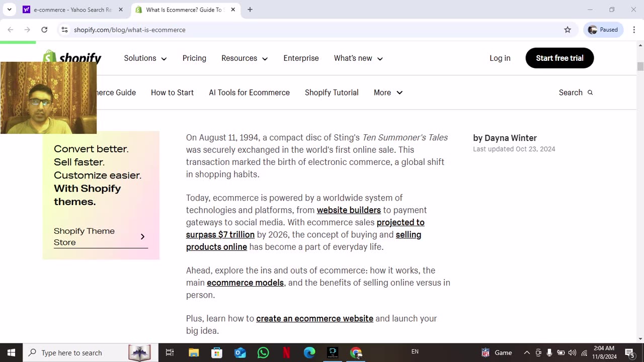Open Outlook from the taskbar

point(240,352)
